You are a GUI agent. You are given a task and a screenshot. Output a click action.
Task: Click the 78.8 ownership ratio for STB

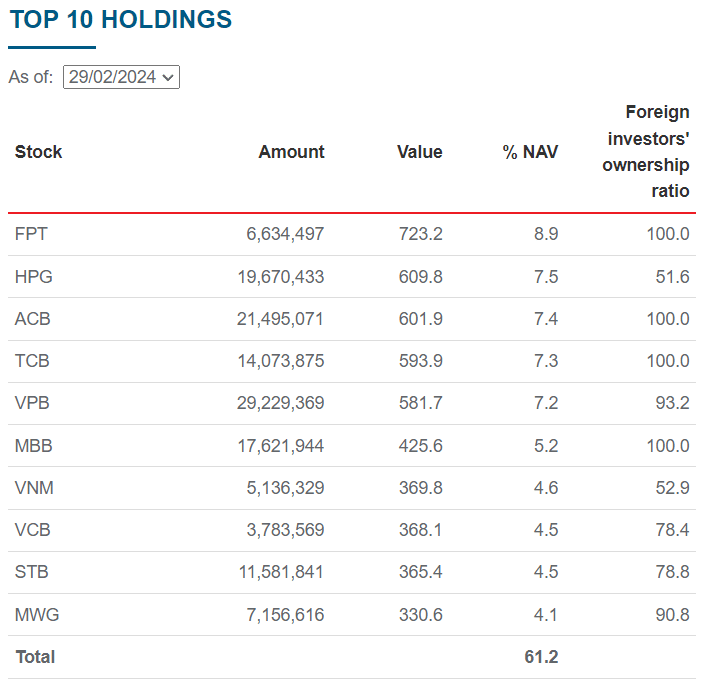coord(672,572)
